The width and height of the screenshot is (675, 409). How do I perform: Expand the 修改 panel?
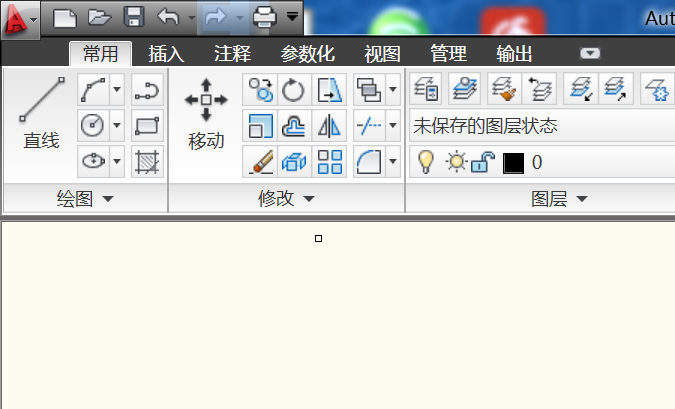point(286,199)
